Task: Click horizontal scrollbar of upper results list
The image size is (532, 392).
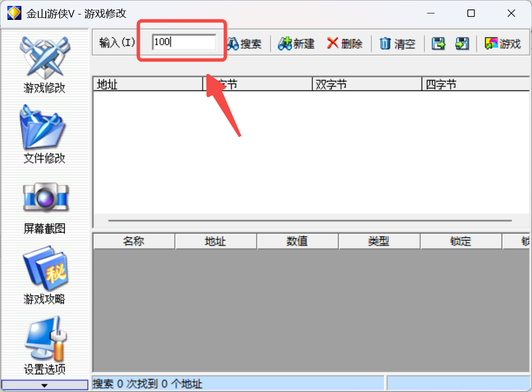Action: 310,221
